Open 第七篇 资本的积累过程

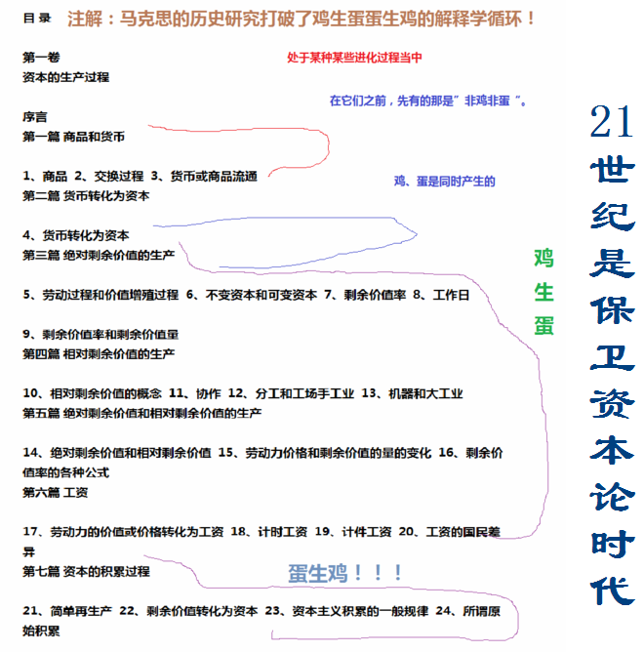(86, 571)
